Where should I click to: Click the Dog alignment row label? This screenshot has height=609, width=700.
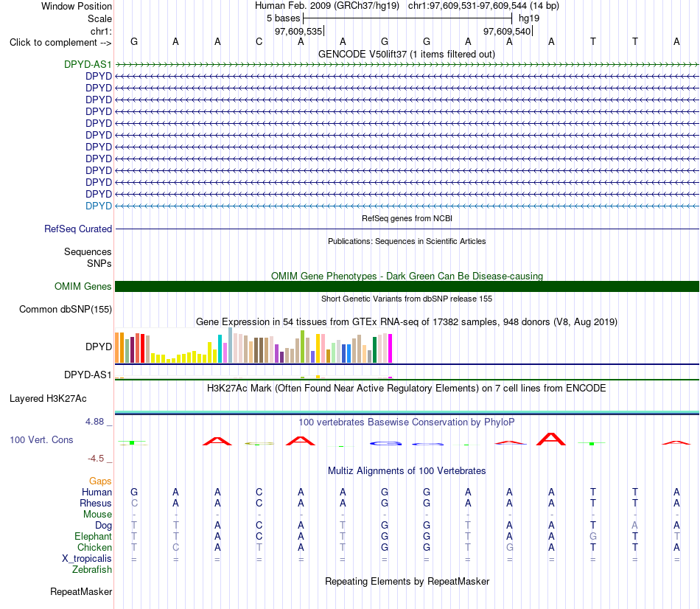coord(103,526)
